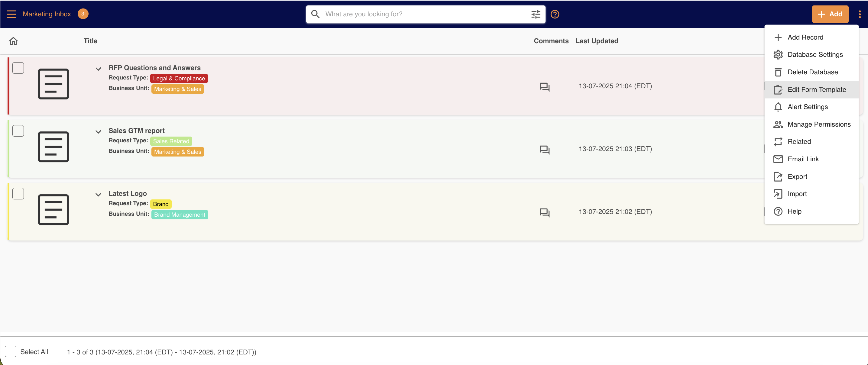This screenshot has height=365, width=868.
Task: Click the Brand Management tag
Action: click(x=180, y=215)
